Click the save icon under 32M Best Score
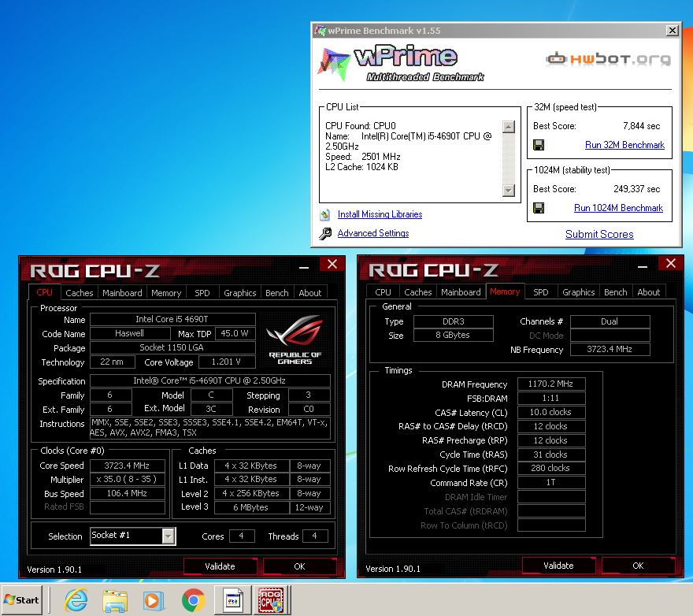The height and width of the screenshot is (616, 693). (x=539, y=145)
